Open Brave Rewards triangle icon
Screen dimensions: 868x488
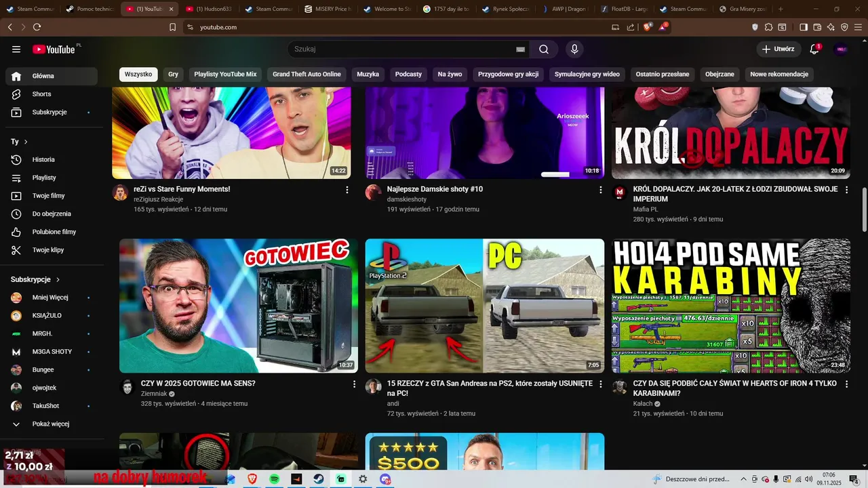[x=663, y=27]
